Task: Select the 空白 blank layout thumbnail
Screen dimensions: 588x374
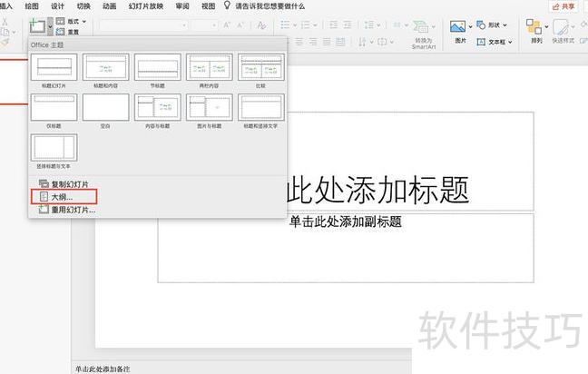Action: click(x=106, y=107)
